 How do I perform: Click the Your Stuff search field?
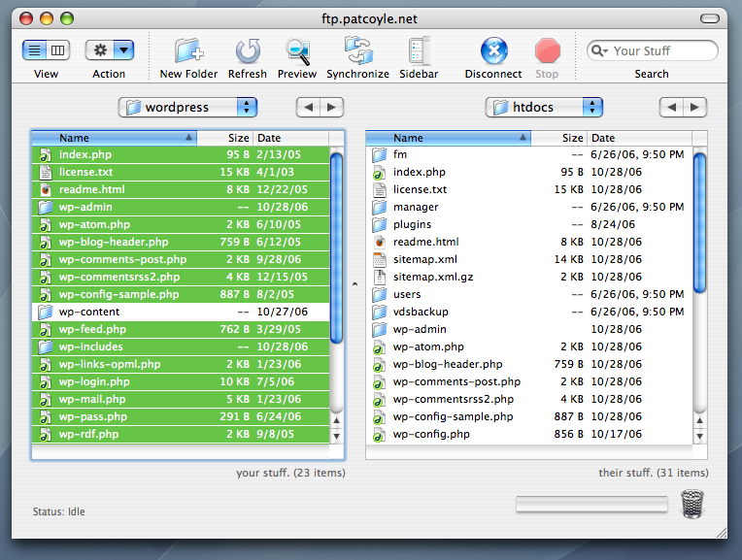(x=653, y=50)
